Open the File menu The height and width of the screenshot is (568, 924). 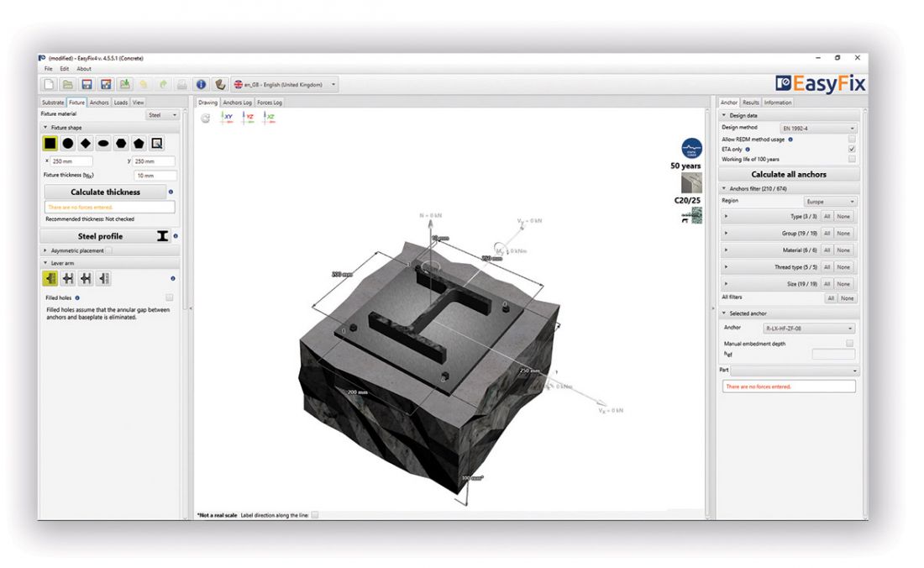tap(49, 69)
